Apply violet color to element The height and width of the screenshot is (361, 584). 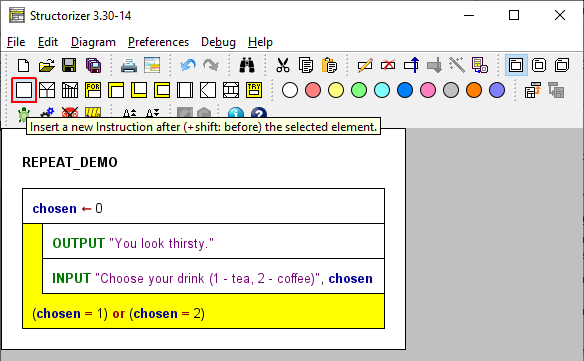(x=497, y=90)
